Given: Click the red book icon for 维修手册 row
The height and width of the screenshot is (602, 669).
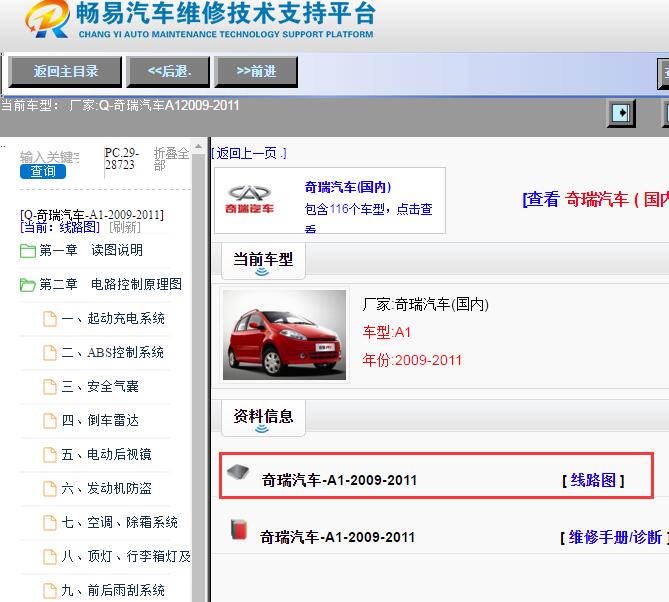Looking at the screenshot, I should [x=239, y=529].
